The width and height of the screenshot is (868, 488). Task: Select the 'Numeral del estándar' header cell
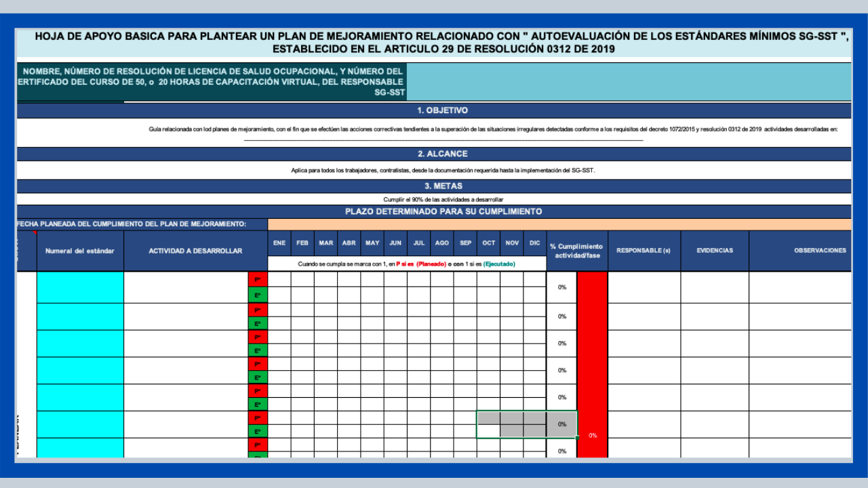(80, 251)
